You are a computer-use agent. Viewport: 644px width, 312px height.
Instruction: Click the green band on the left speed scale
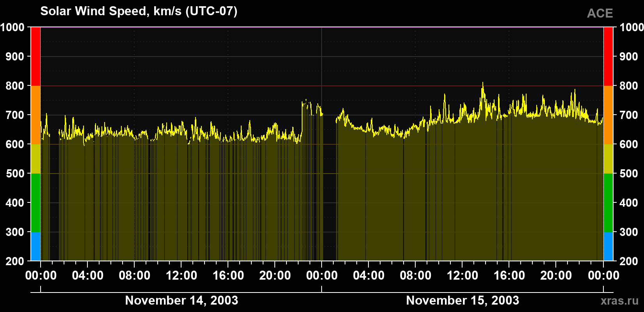pos(36,203)
